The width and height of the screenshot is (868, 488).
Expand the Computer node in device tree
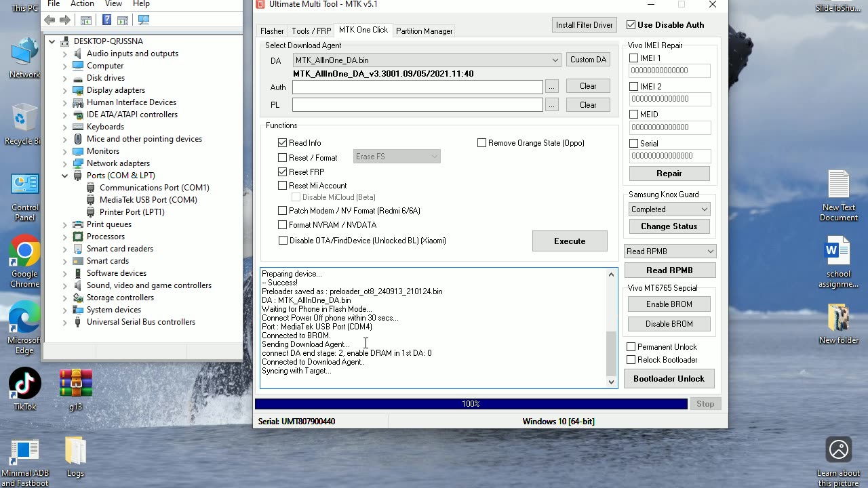pyautogui.click(x=65, y=66)
